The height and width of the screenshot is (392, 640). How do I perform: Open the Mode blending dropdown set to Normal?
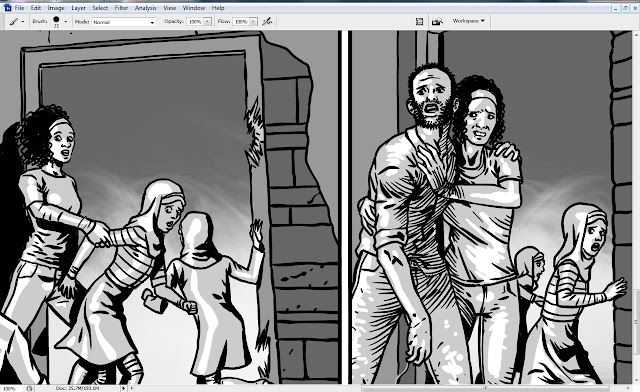(124, 22)
